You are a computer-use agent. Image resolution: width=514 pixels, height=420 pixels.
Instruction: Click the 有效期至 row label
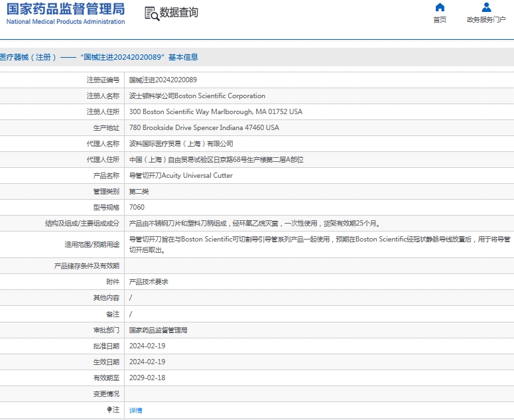tap(106, 378)
